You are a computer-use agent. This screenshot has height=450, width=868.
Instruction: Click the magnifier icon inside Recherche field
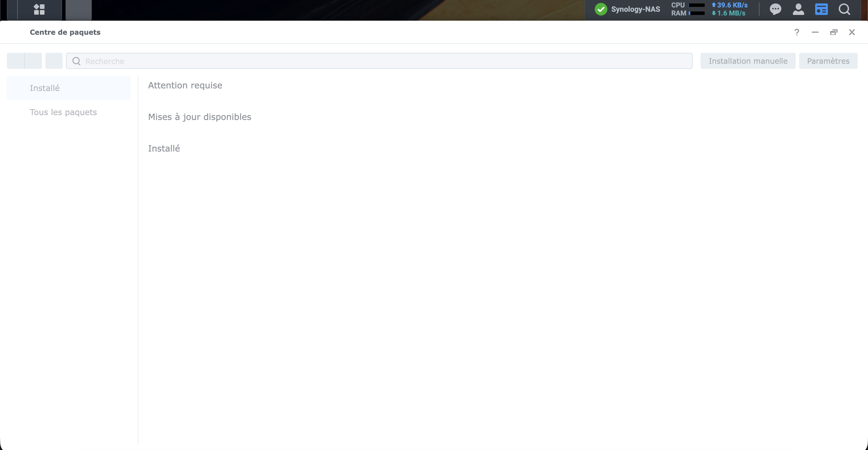click(76, 61)
